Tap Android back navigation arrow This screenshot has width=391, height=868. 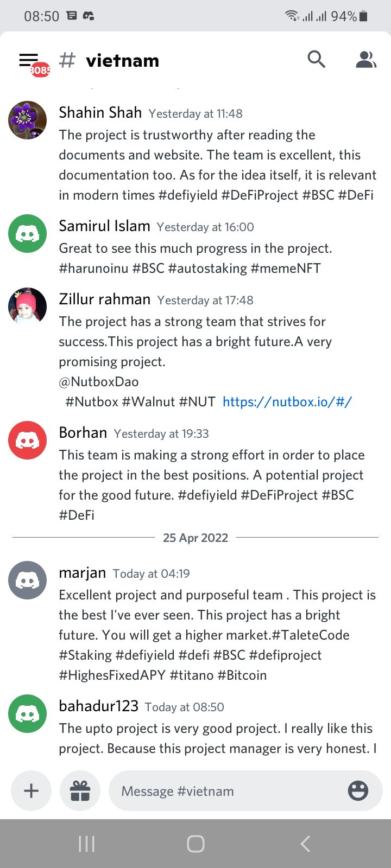click(305, 844)
